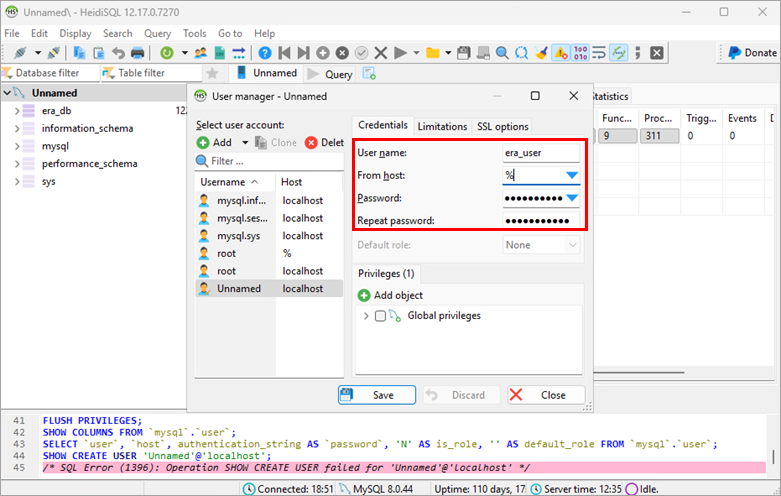Toggle the wrap long lines toolbar button
This screenshot has height=496, width=781.
pyautogui.click(x=599, y=53)
